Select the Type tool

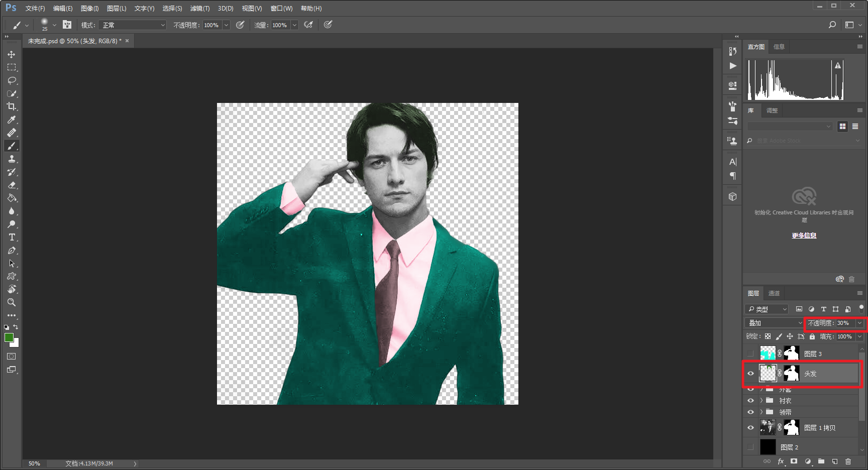(12, 237)
